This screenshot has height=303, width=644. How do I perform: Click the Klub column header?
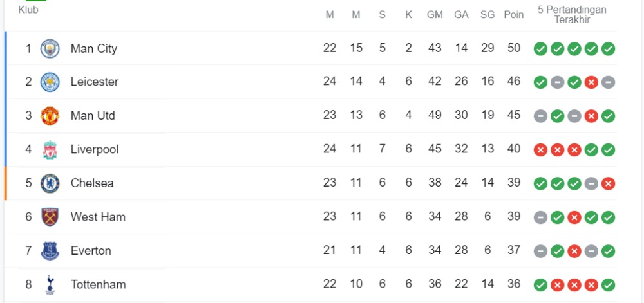(x=28, y=10)
